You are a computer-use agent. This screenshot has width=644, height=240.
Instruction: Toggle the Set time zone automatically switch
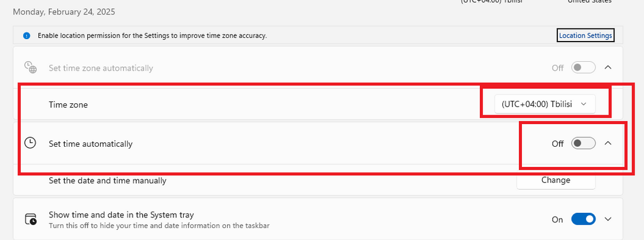[583, 67]
